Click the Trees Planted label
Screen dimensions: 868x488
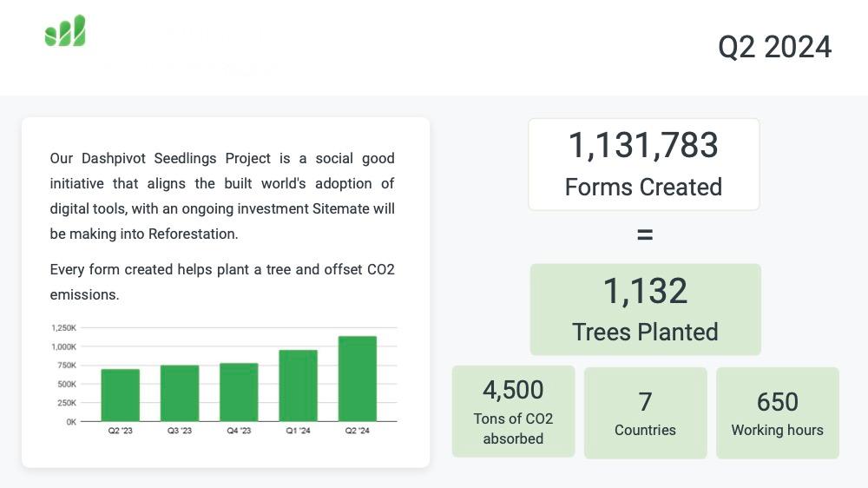tap(645, 333)
